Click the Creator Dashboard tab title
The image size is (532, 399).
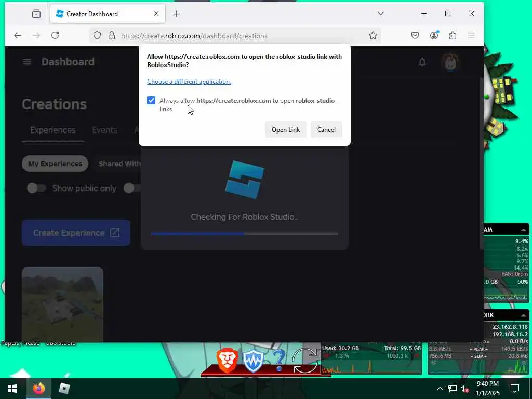click(x=92, y=14)
